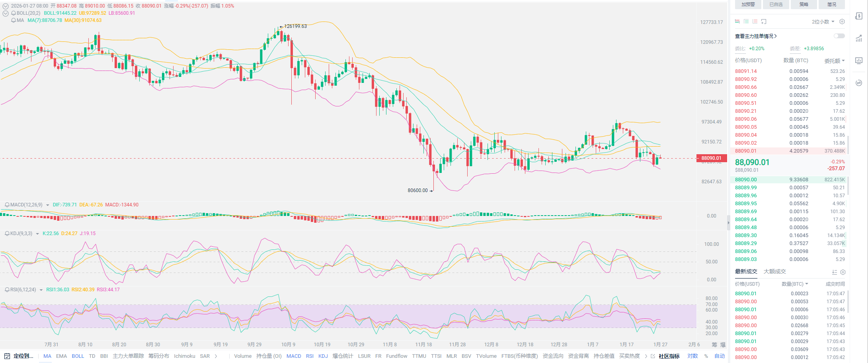Click the calendar icon beside 定位到
Screen dimensions: 868x363
[6, 356]
